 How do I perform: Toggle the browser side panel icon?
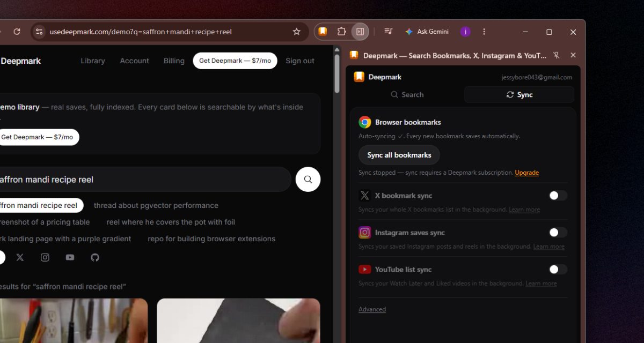click(360, 32)
